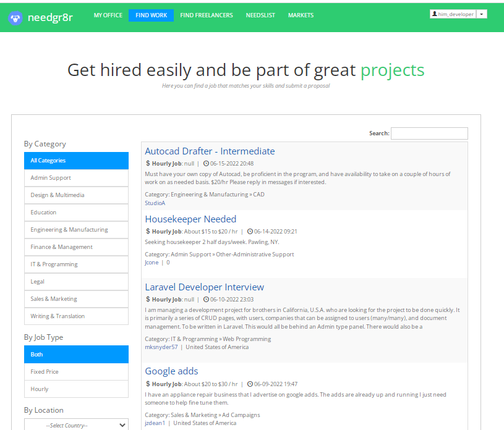Click the user icon beside him_developer
Screen dimensions: 504x430
pyautogui.click(x=434, y=14)
